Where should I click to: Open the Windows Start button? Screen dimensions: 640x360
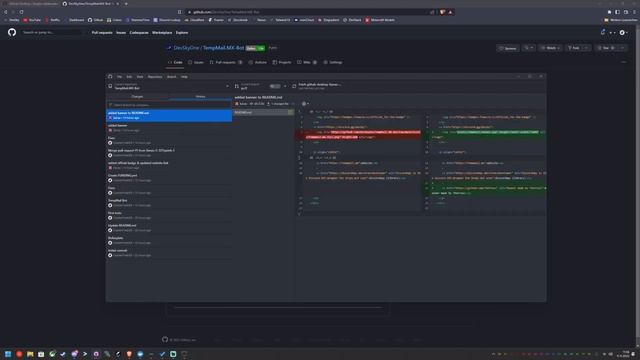point(8,354)
